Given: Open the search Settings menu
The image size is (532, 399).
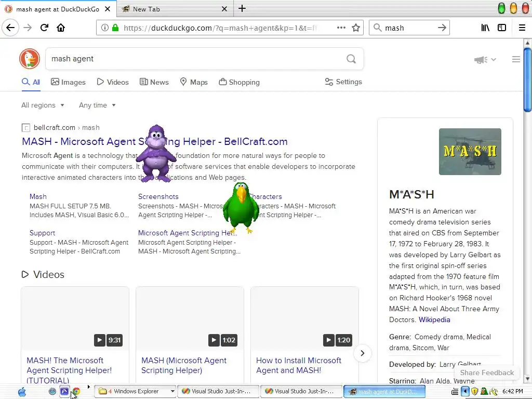Looking at the screenshot, I should coord(343,82).
